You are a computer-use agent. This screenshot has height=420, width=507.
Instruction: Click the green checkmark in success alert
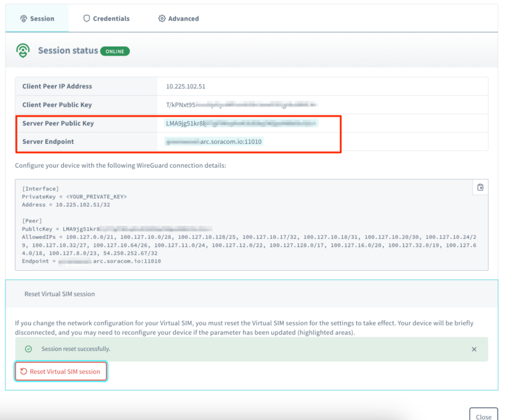(x=29, y=349)
